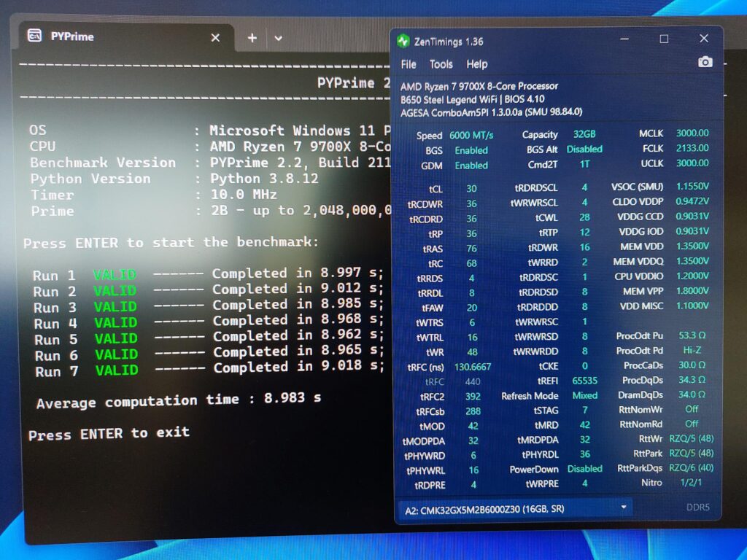Click the DramDqDs value 34.0 Ω
This screenshot has width=747, height=560.
point(692,394)
